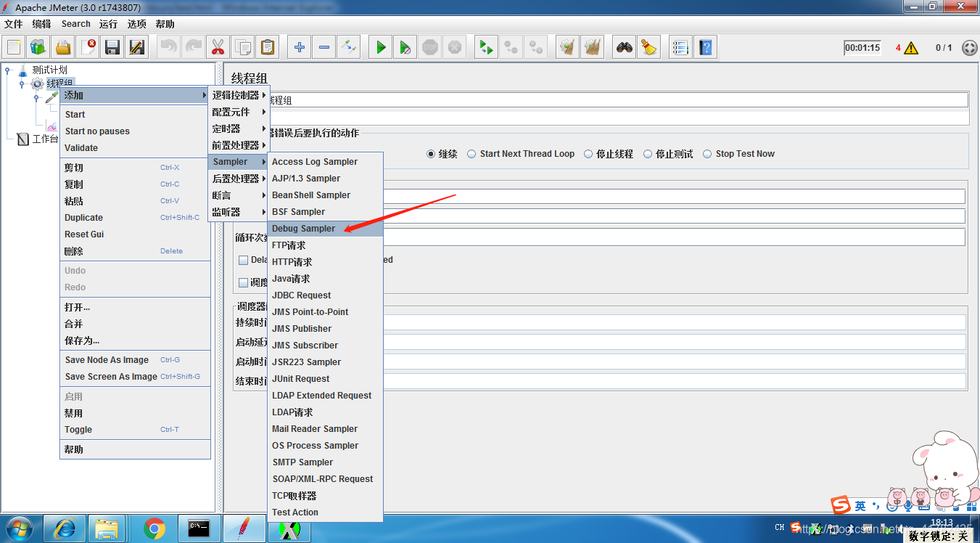Click the Close test plan icon
This screenshot has width=980, height=543.
tap(88, 48)
